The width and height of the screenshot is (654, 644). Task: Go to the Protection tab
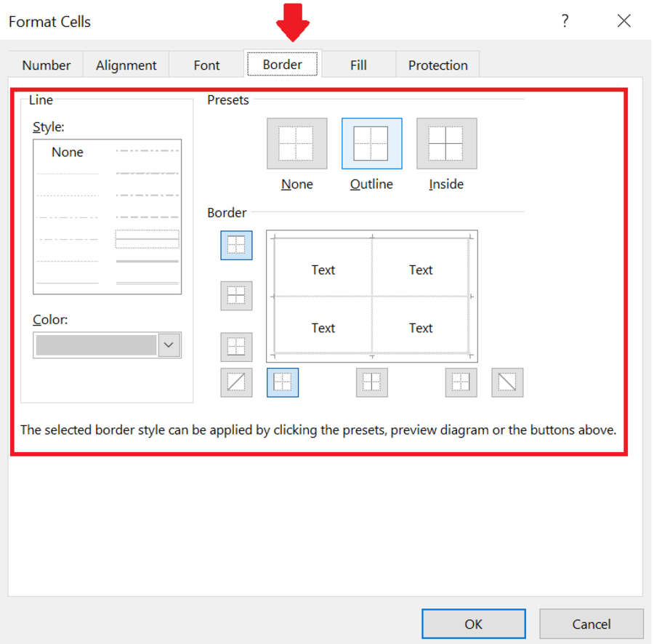pyautogui.click(x=438, y=65)
